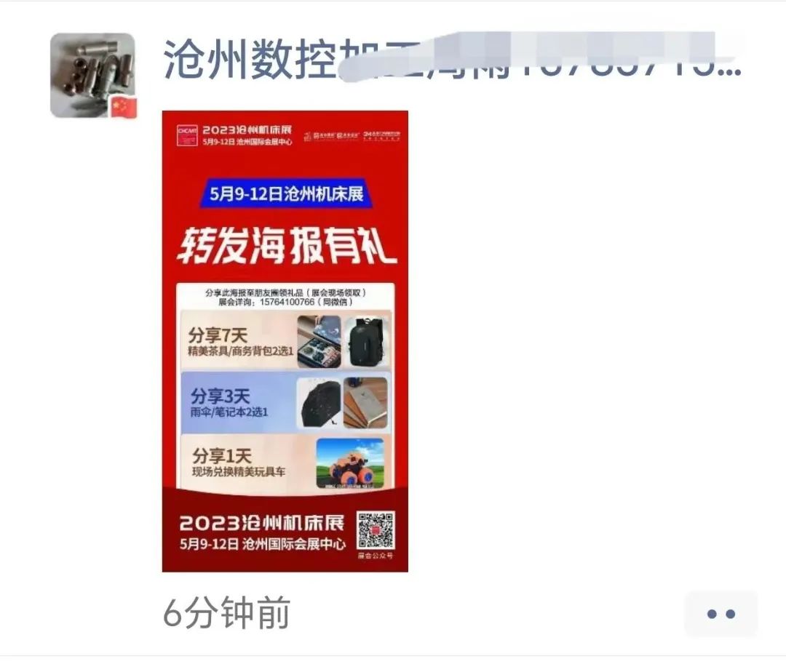
Task: Tap the black business backpack picture
Action: point(366,342)
